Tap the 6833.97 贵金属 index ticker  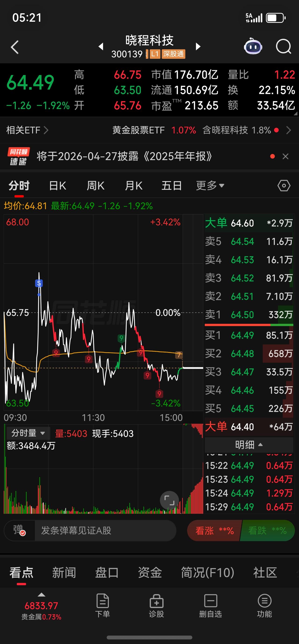point(41,610)
